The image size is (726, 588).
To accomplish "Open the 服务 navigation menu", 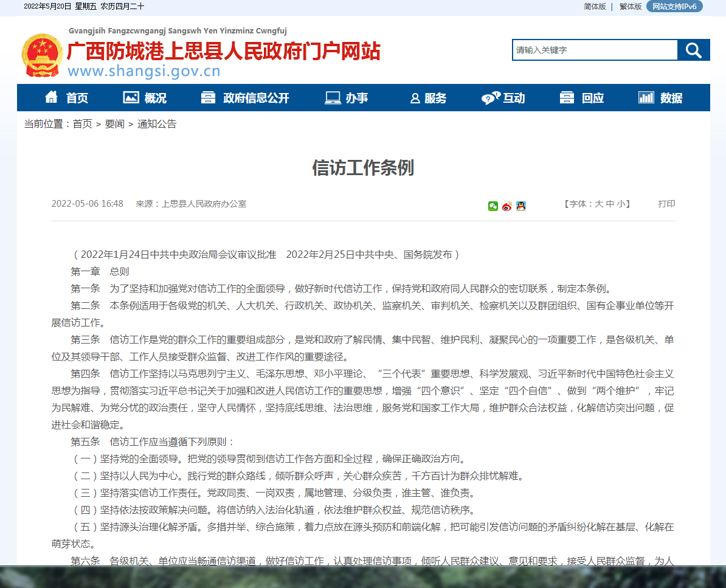I will (x=435, y=98).
